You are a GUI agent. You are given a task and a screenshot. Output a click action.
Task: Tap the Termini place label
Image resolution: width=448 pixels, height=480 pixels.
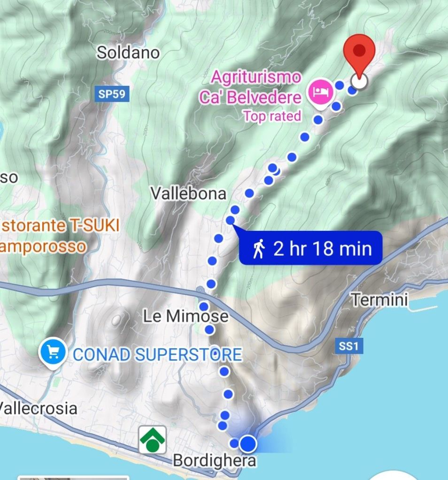pyautogui.click(x=379, y=299)
